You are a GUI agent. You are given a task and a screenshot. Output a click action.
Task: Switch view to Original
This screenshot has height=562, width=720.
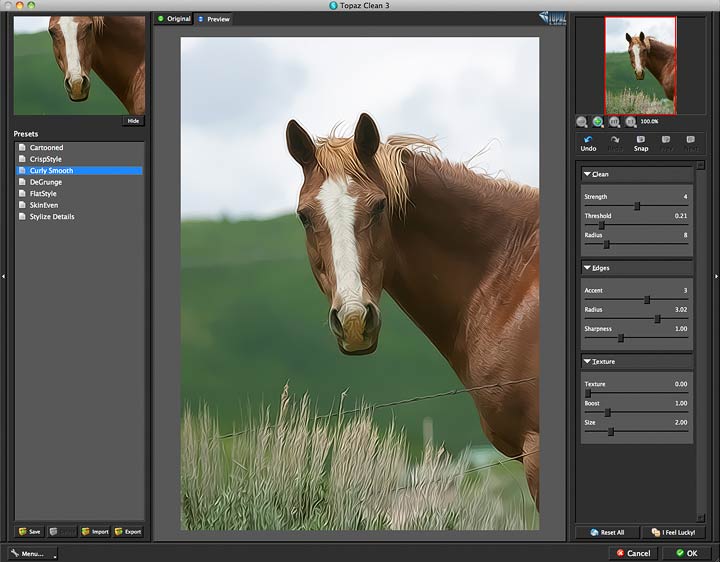tap(174, 19)
